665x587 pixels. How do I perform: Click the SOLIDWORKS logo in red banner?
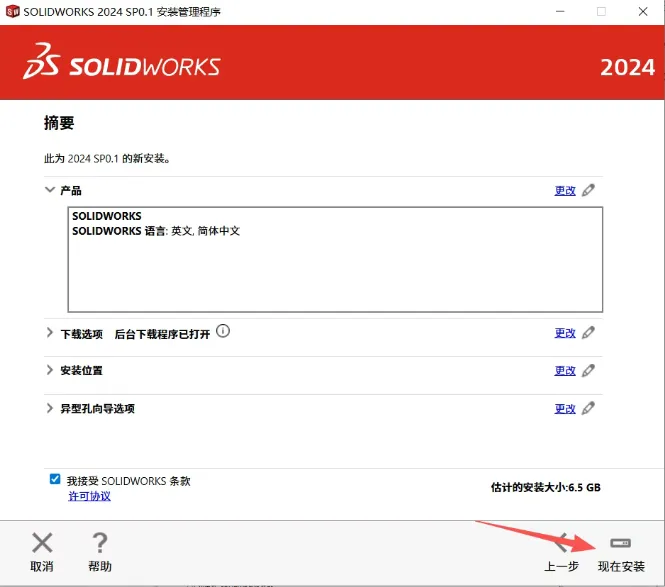point(122,62)
